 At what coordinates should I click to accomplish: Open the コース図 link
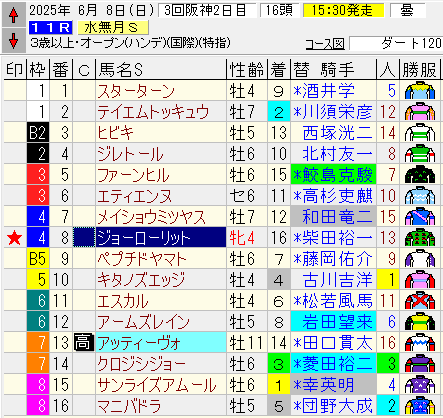click(x=325, y=44)
